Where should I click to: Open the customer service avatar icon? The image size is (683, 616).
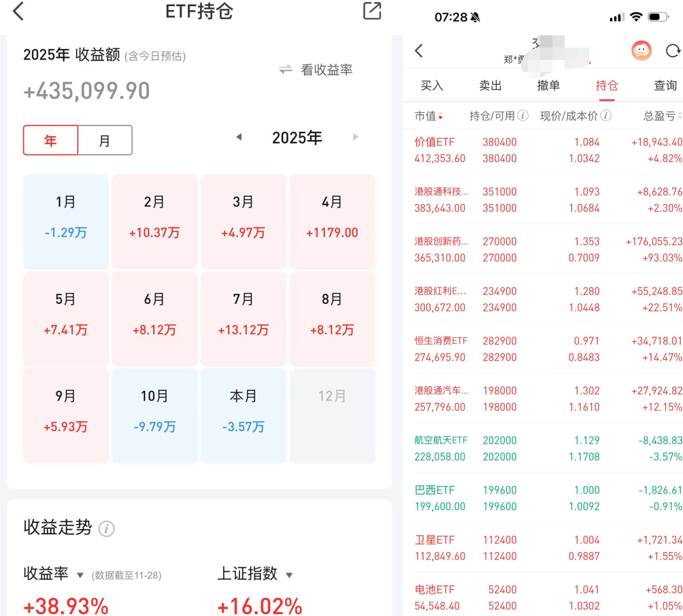[640, 50]
